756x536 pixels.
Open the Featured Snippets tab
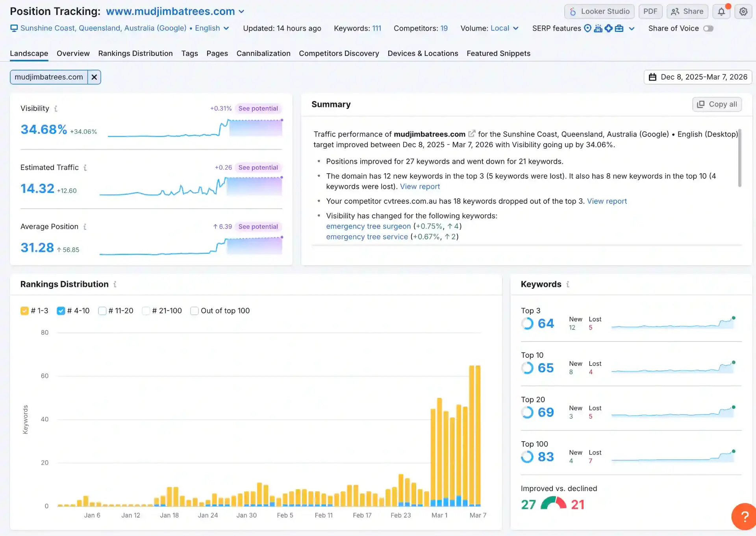498,54
